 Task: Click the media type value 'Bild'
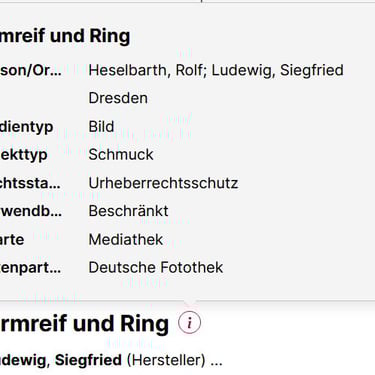[x=101, y=127]
